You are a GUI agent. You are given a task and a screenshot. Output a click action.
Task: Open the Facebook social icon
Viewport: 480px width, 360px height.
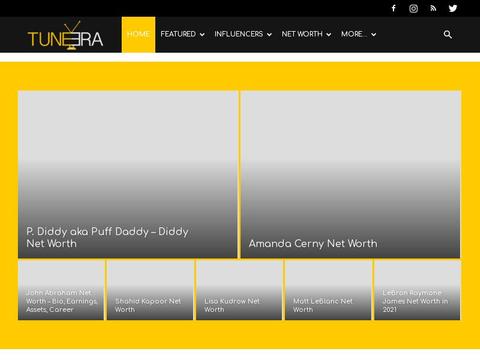tap(394, 8)
